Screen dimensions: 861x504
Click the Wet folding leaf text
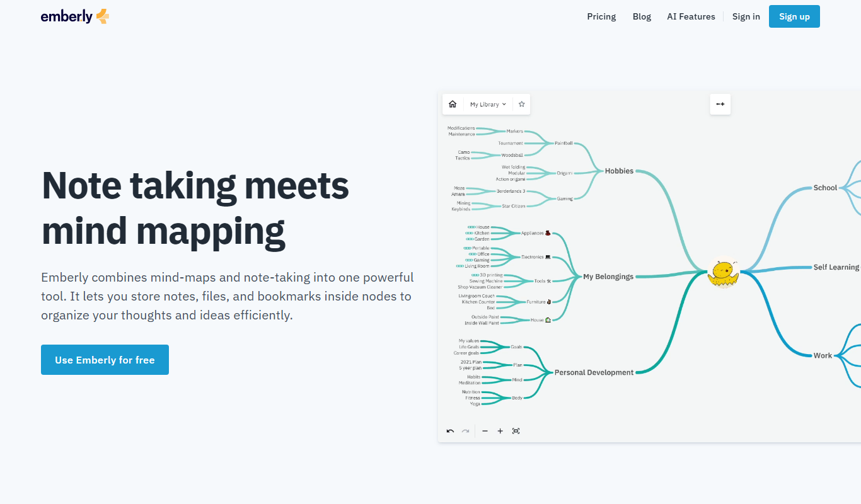point(513,167)
